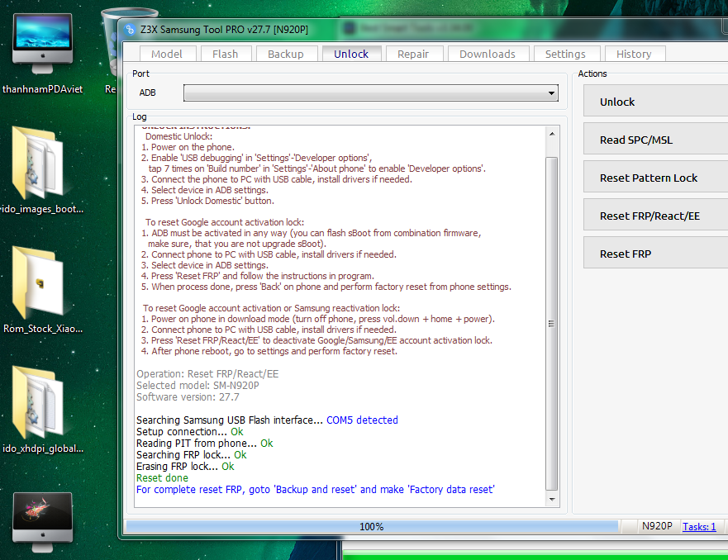Click 'Software version: 27.7' log line
The height and width of the screenshot is (560, 728).
188,397
